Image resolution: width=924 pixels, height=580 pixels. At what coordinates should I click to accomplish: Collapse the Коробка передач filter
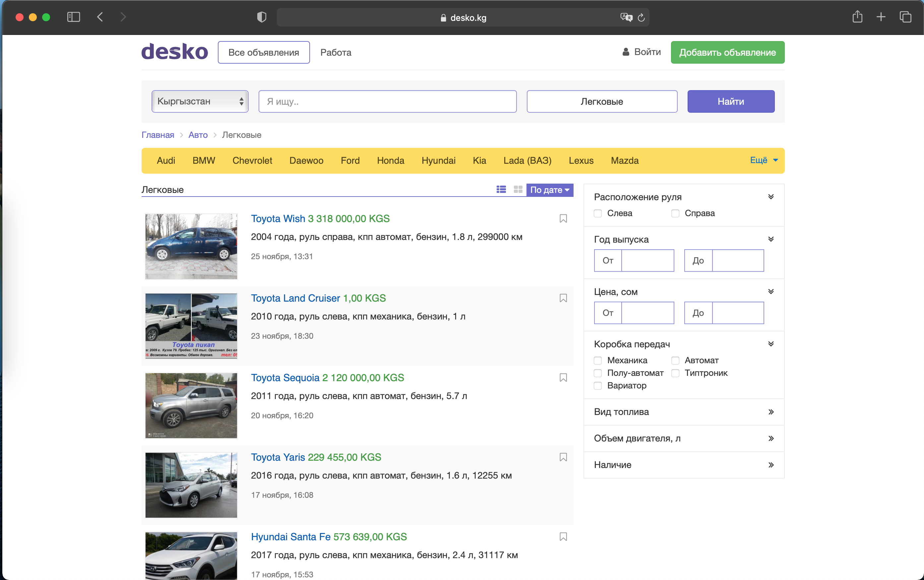770,344
